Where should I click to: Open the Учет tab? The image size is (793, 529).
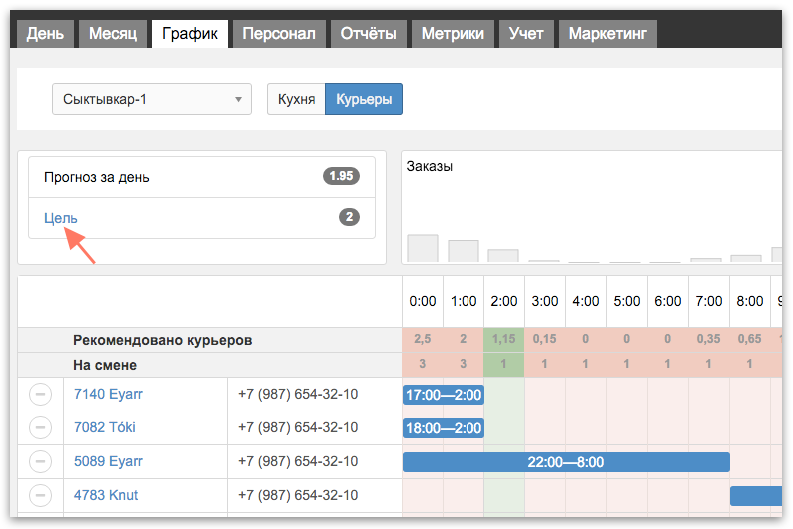526,34
